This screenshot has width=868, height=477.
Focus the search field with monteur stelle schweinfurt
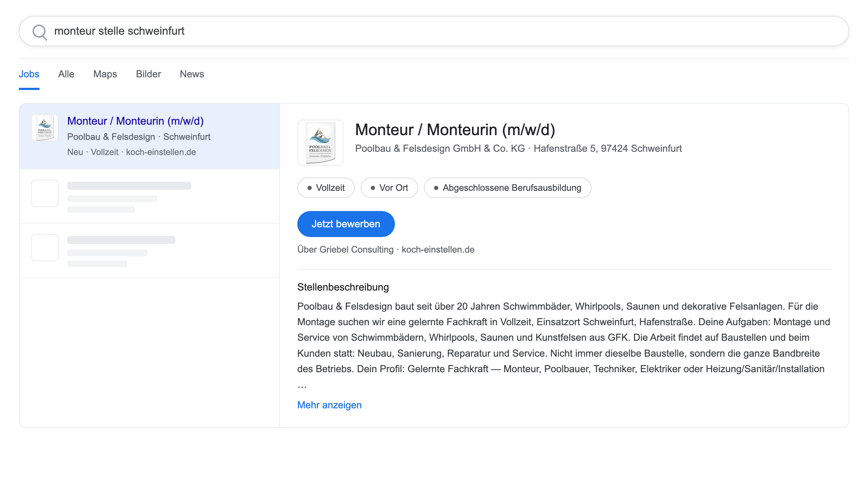[434, 31]
